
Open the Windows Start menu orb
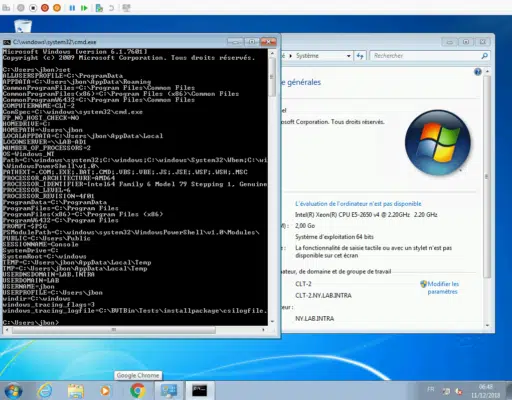(x=14, y=391)
